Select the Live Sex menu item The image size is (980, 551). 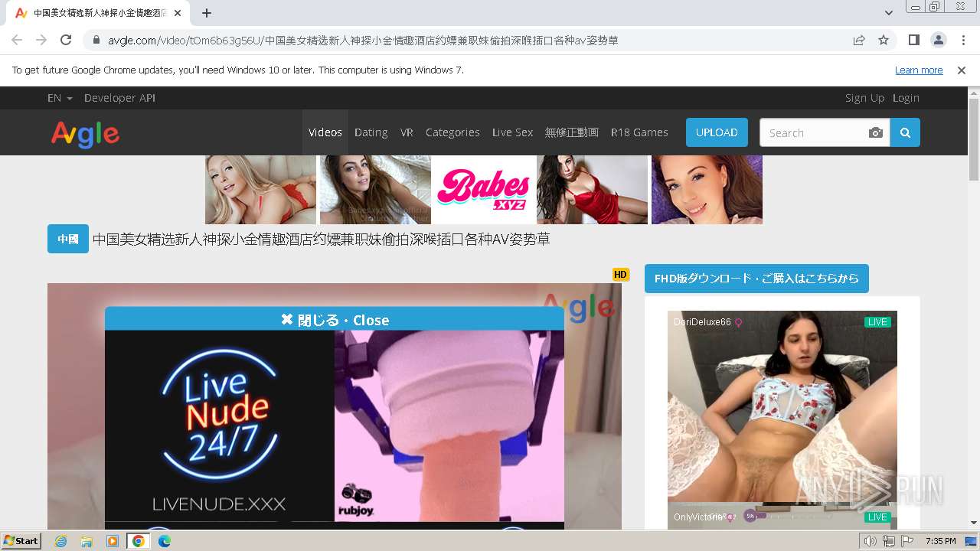click(x=512, y=132)
